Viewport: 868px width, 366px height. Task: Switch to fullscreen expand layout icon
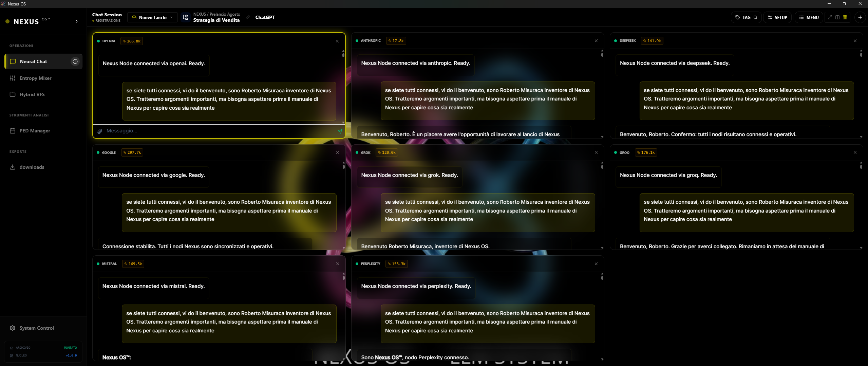(x=830, y=17)
